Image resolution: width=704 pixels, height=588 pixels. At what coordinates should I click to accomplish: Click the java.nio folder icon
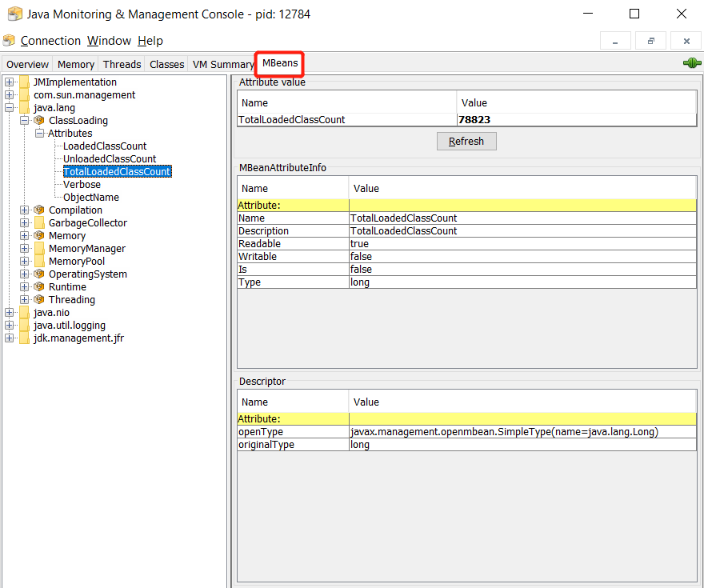click(25, 313)
